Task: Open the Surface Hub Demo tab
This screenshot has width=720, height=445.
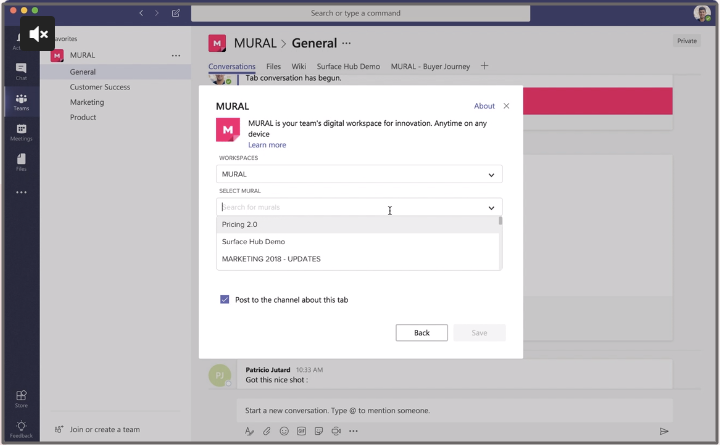Action: pyautogui.click(x=348, y=67)
